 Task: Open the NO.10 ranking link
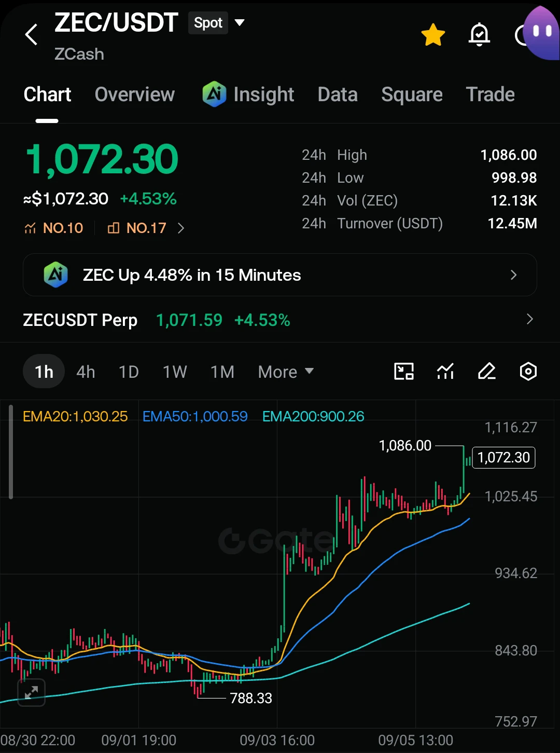tap(53, 228)
